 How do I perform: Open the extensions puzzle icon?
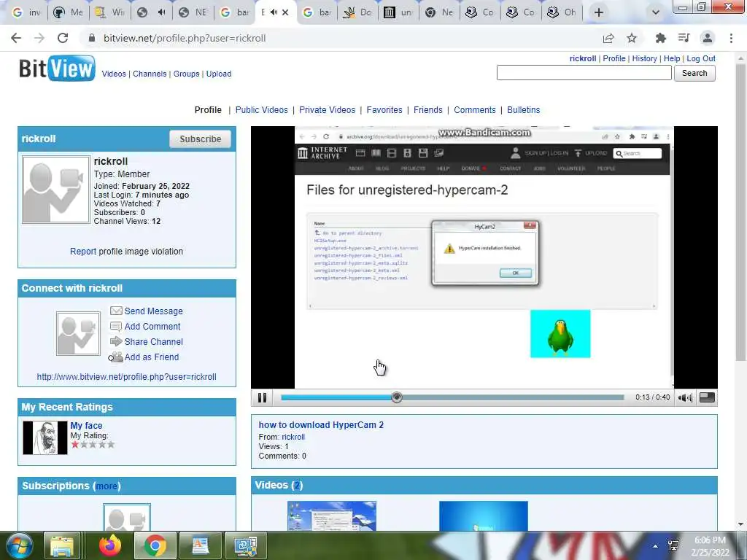[x=660, y=38]
